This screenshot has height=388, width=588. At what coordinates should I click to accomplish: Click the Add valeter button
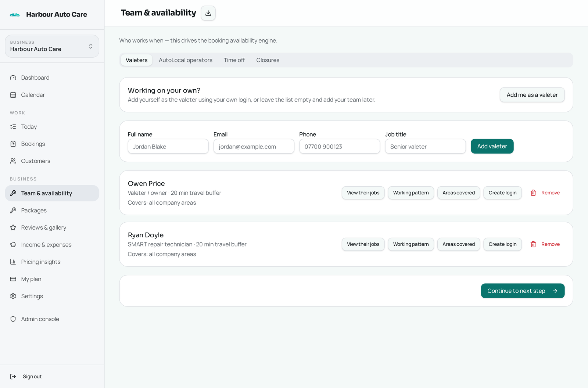click(492, 146)
